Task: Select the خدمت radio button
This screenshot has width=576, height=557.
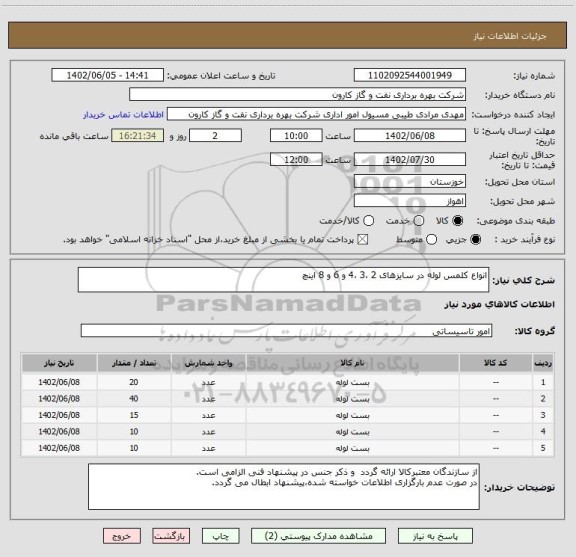Action: [x=419, y=221]
